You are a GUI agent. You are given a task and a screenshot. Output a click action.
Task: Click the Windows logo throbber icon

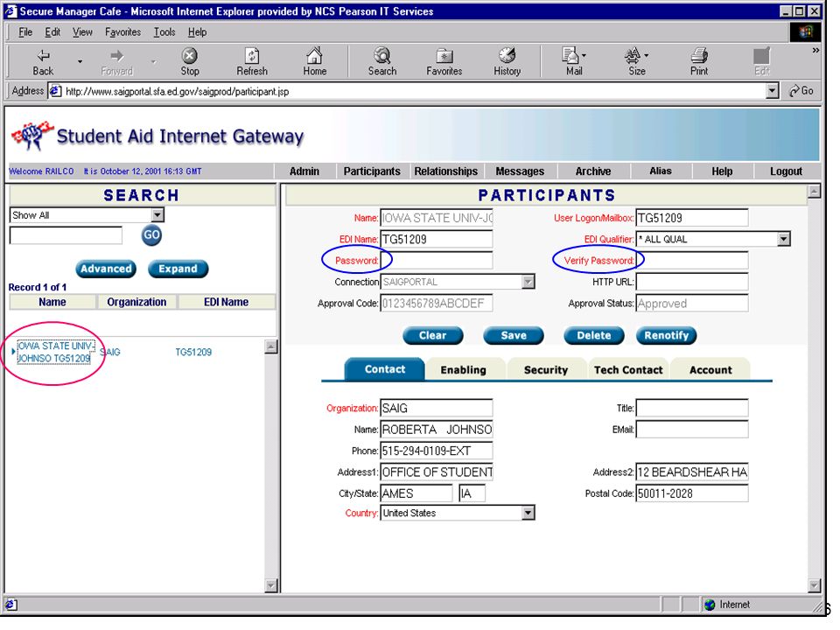tap(805, 32)
